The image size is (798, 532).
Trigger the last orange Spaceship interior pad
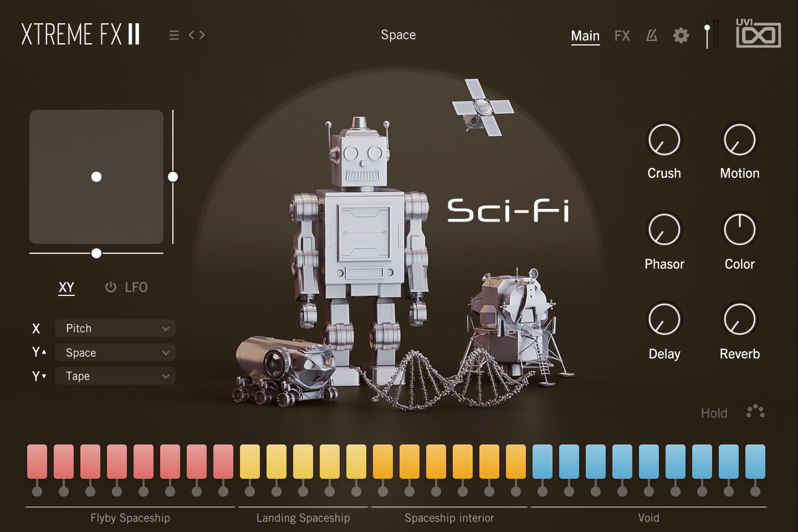(516, 461)
